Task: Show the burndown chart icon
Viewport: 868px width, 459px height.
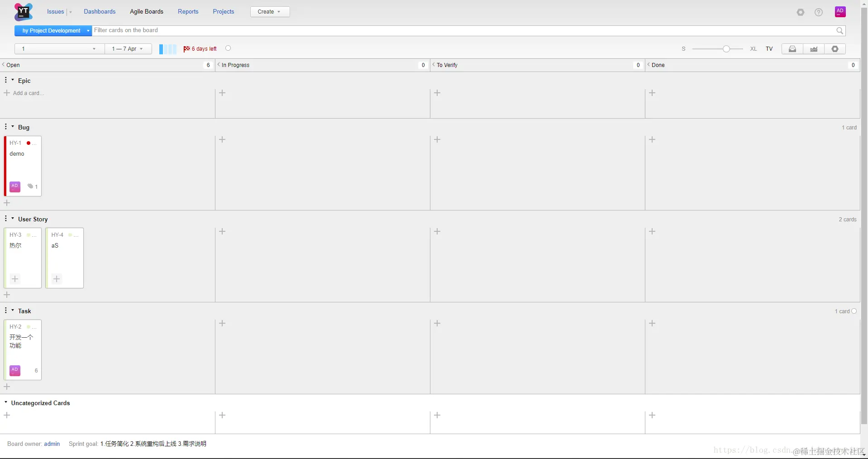Action: tap(814, 49)
